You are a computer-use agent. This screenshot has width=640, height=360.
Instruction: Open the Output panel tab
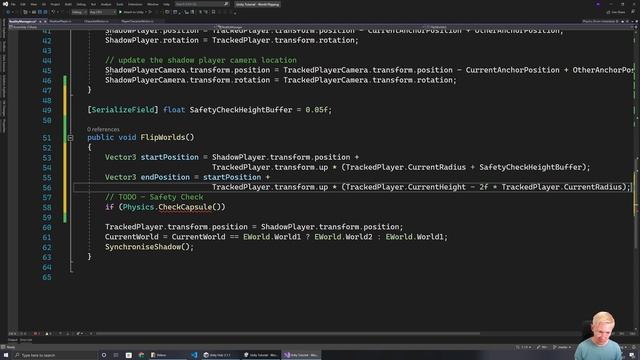(x=12, y=340)
